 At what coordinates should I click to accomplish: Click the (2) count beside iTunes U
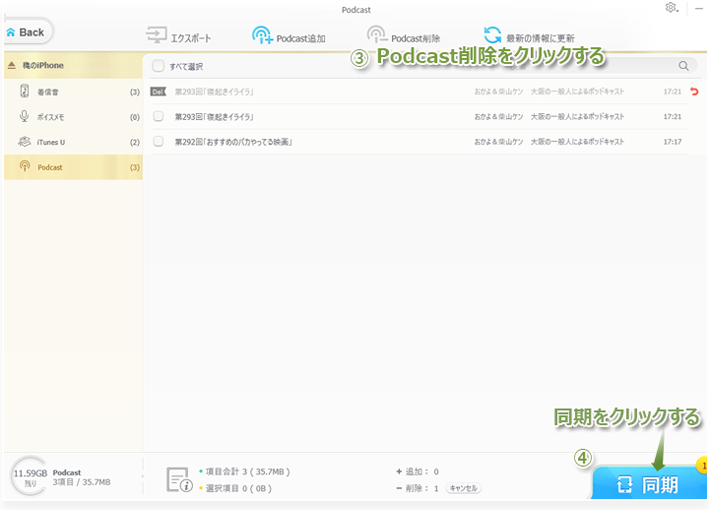[135, 142]
